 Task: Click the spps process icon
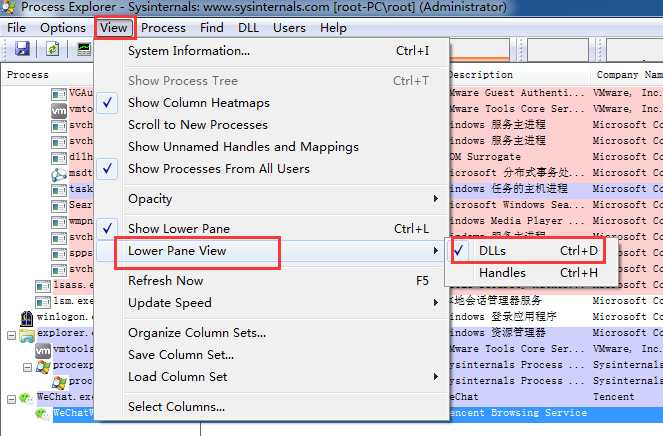tap(59, 254)
